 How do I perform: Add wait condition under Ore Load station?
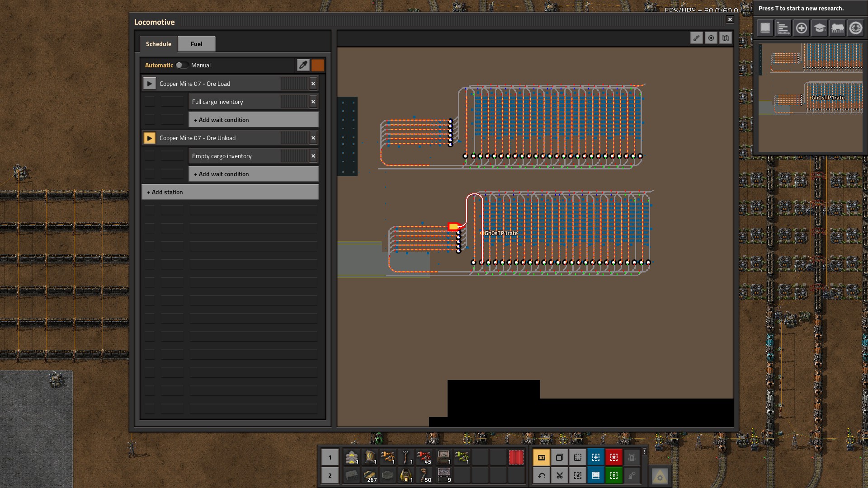tap(254, 120)
